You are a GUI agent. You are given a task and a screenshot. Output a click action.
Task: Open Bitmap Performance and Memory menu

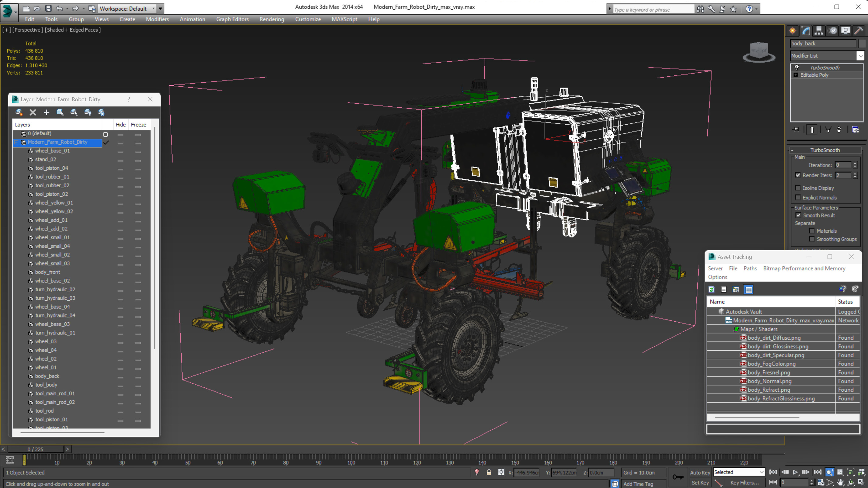804,268
